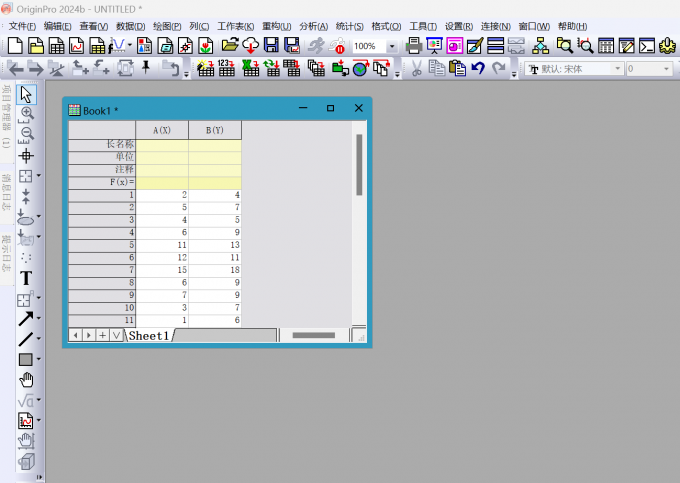Click the gray redo arrow
This screenshot has height=483, width=680.
click(x=499, y=68)
